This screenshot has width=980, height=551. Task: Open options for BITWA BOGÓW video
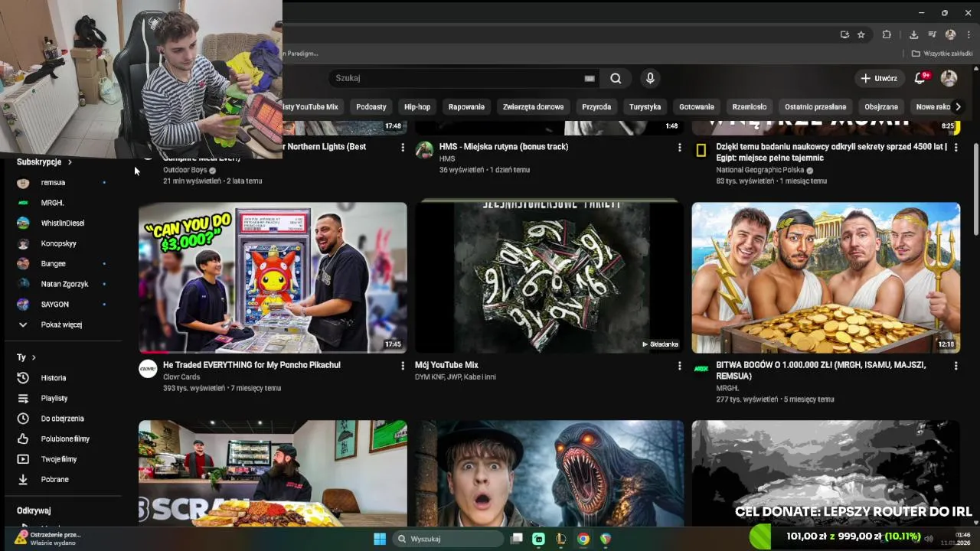pyautogui.click(x=955, y=366)
